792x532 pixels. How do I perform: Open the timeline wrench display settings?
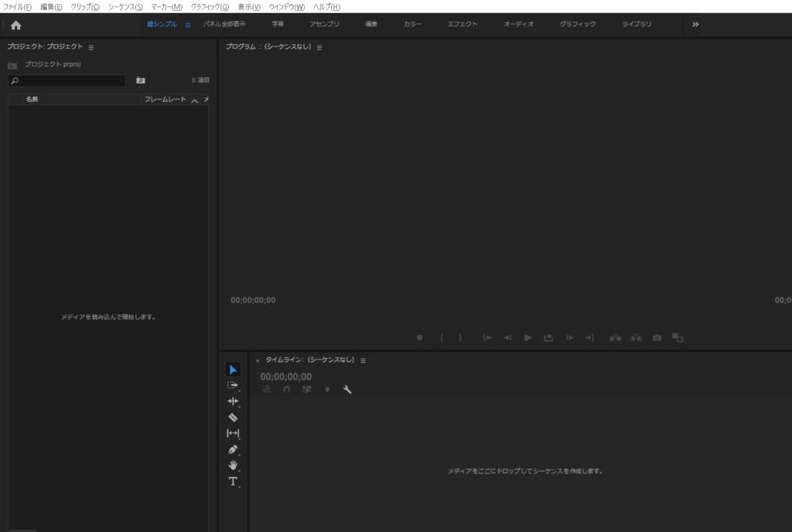(347, 390)
